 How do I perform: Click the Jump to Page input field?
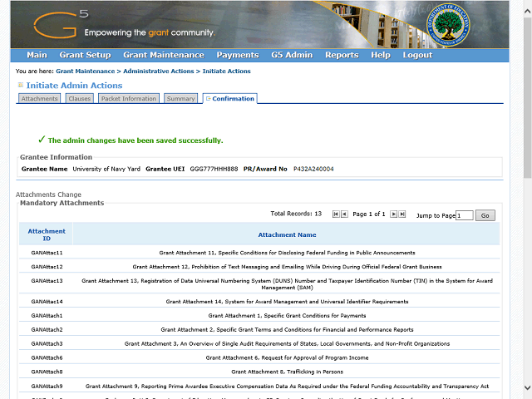coord(464,215)
